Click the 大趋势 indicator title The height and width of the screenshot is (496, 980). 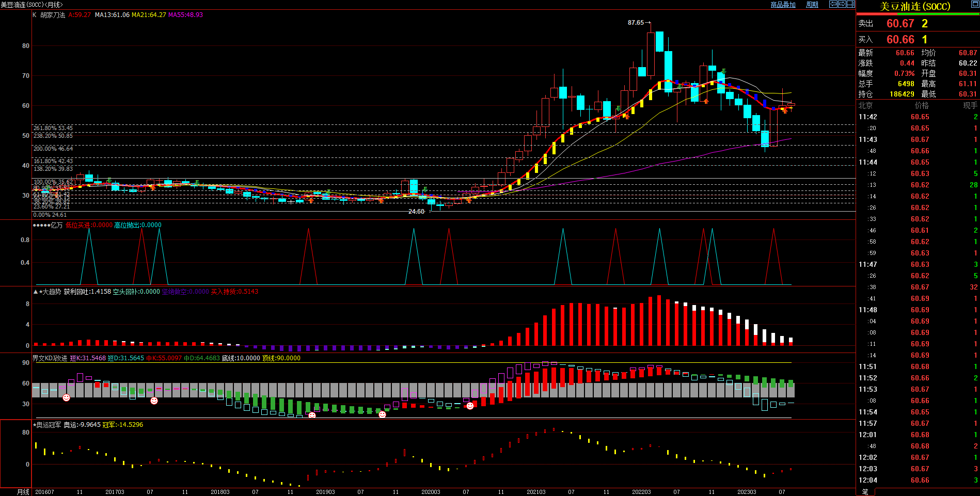(x=52, y=292)
